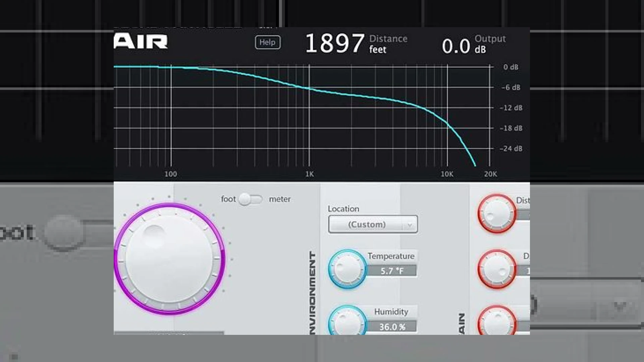Click the -6 dB scale label
This screenshot has height=362, width=644.
click(x=511, y=87)
